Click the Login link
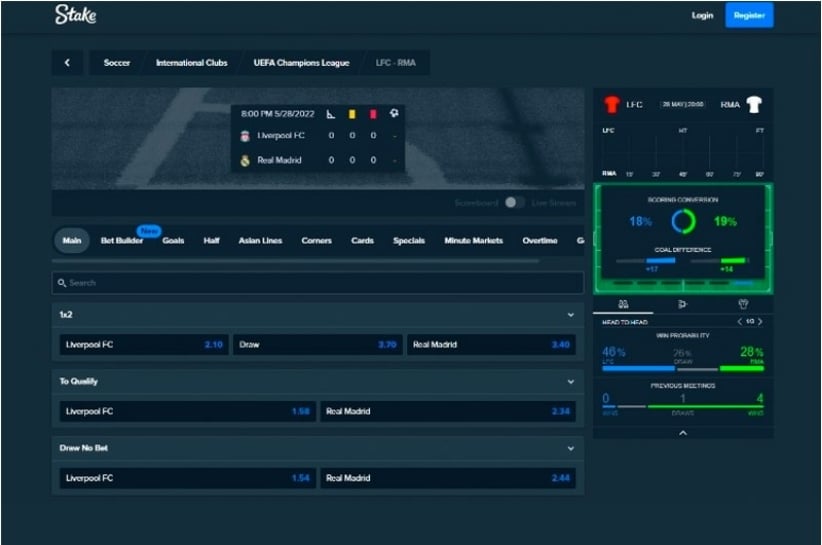 tap(702, 15)
